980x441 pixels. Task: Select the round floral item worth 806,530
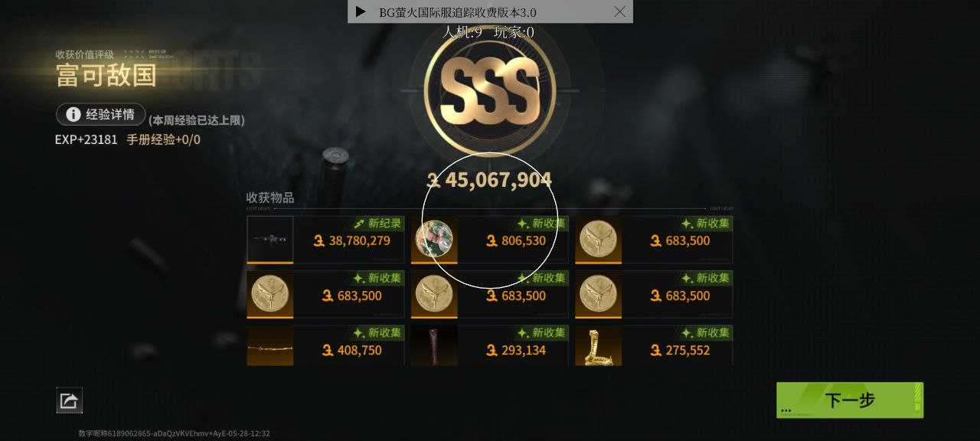pos(434,240)
